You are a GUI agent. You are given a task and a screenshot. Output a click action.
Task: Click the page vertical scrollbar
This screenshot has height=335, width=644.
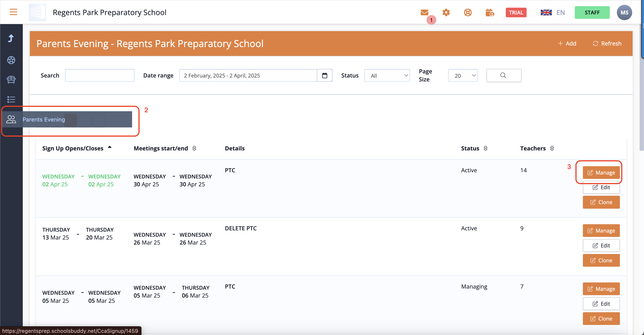(642, 87)
